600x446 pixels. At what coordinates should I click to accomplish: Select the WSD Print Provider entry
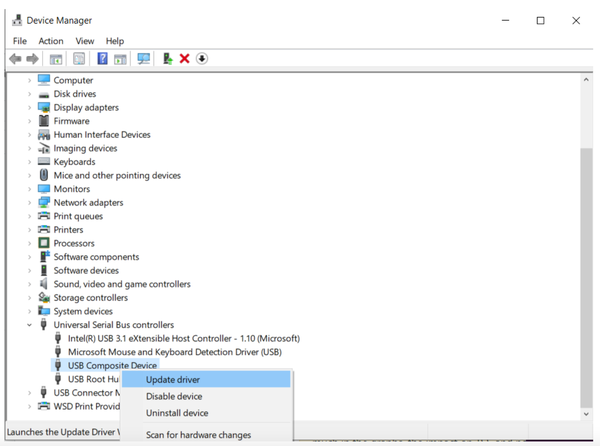(86, 406)
